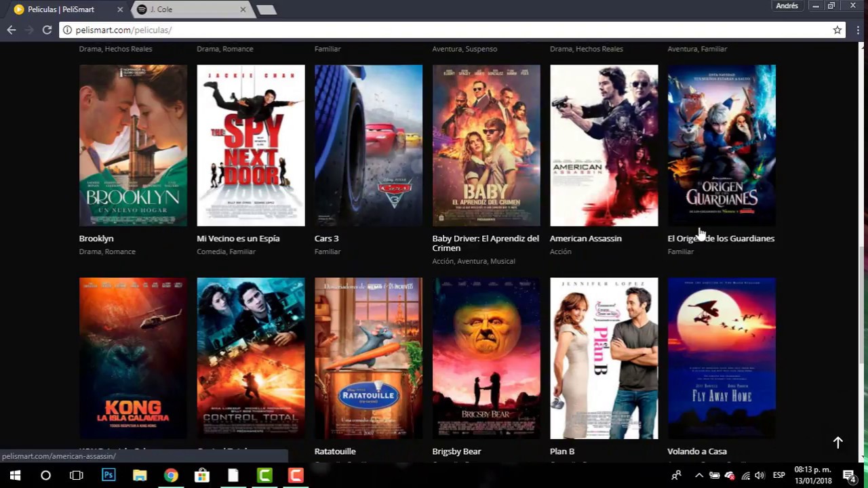868x488 pixels.
Task: Open the Ratatouille movie poster
Action: click(x=368, y=359)
